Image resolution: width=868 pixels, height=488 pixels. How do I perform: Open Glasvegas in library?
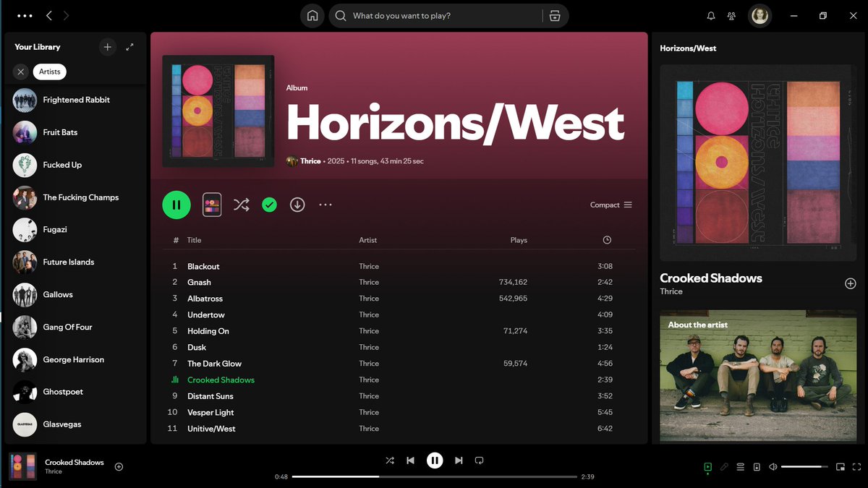point(76,424)
